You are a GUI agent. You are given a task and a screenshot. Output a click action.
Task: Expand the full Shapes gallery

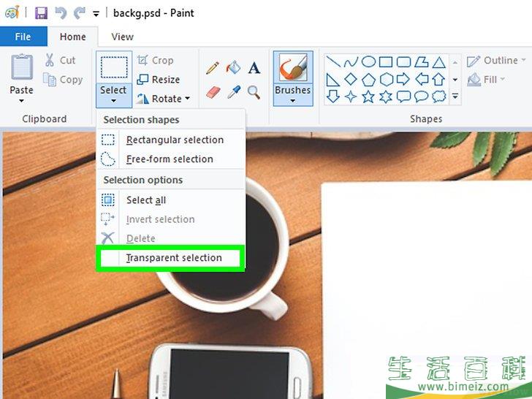[x=455, y=96]
